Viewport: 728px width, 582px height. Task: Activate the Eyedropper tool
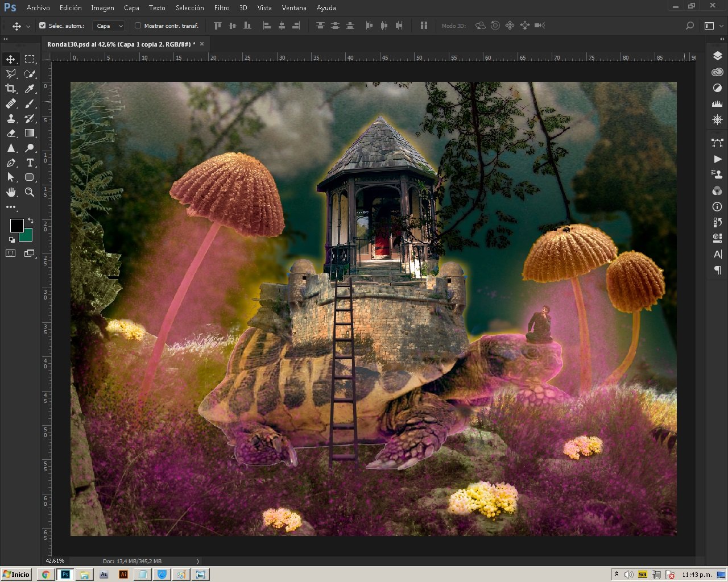tap(30, 89)
